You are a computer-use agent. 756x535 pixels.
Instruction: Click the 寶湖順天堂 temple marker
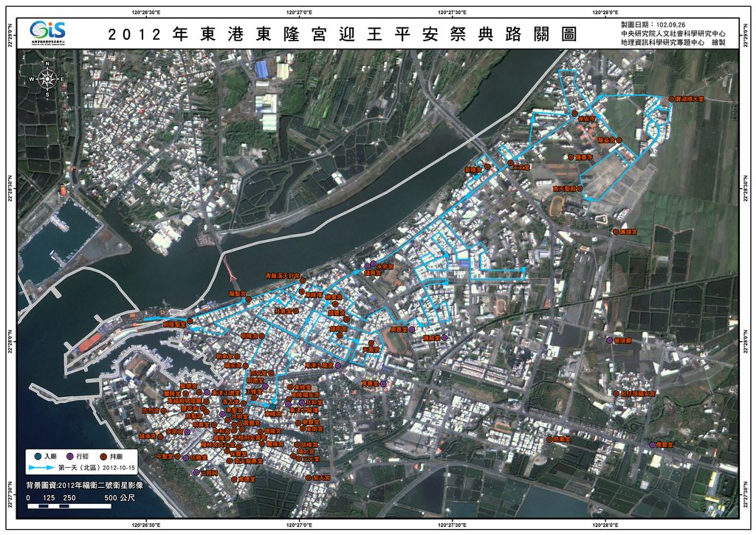[x=672, y=98]
